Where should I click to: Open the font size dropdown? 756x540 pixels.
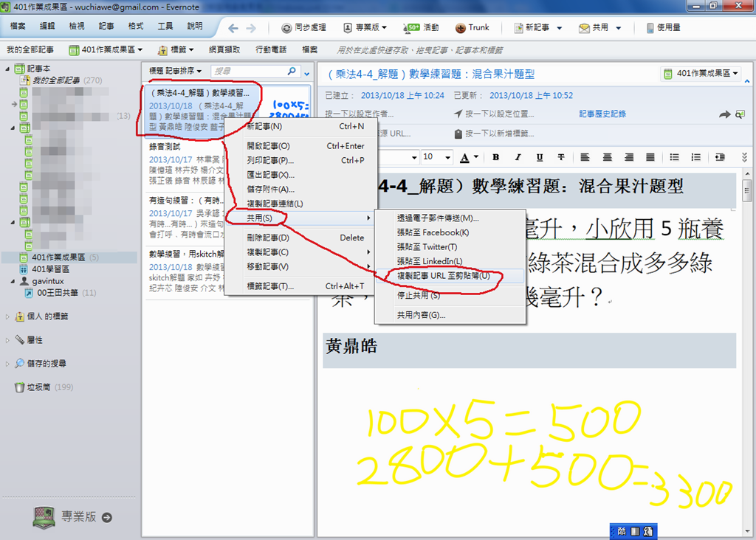point(448,157)
